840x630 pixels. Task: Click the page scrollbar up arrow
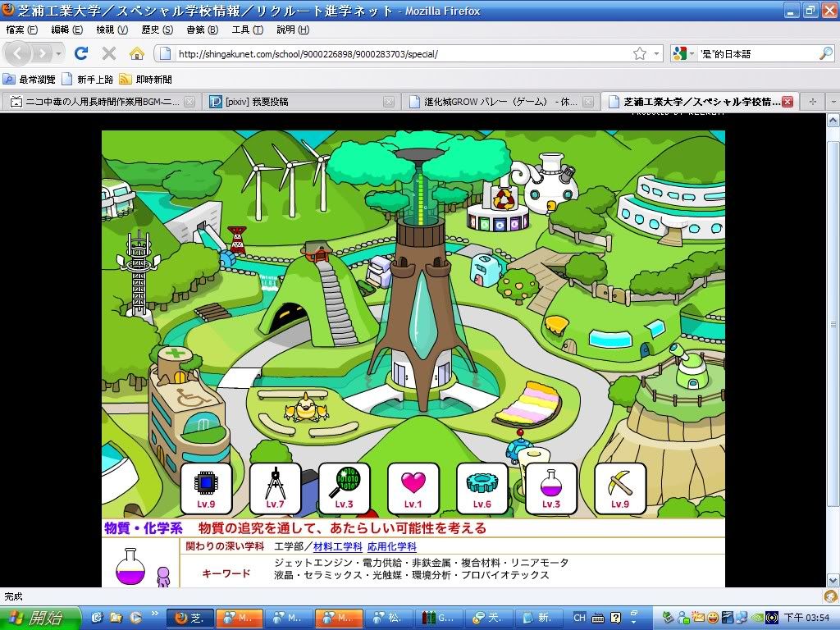(833, 121)
